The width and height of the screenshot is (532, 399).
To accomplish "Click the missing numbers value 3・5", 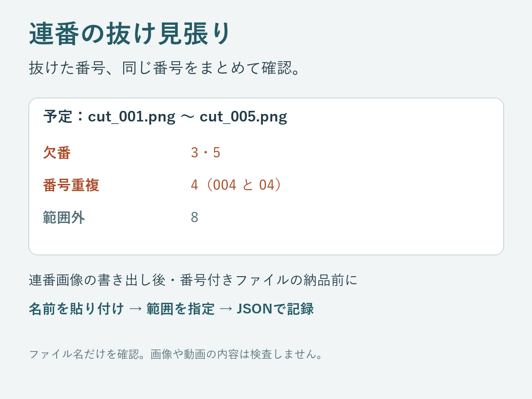I will tap(205, 153).
